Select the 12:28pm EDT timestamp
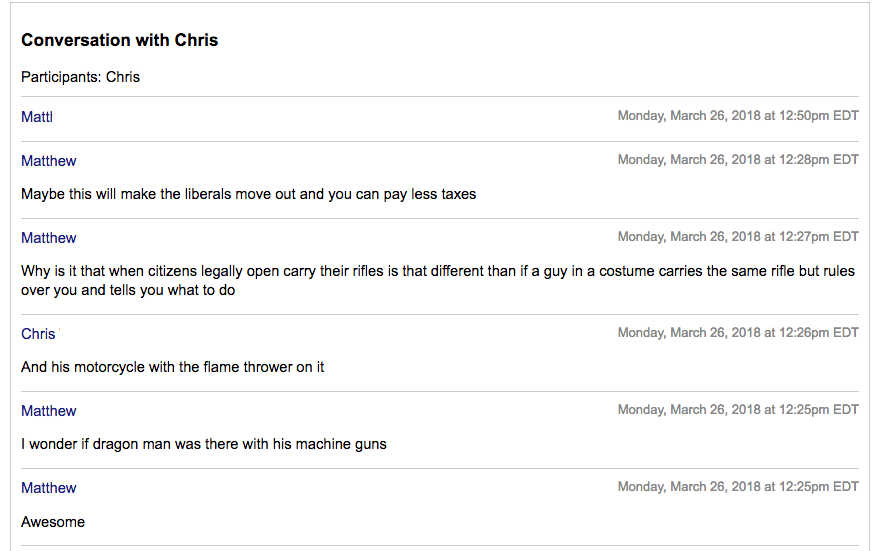The image size is (873, 551). pyautogui.click(x=738, y=160)
